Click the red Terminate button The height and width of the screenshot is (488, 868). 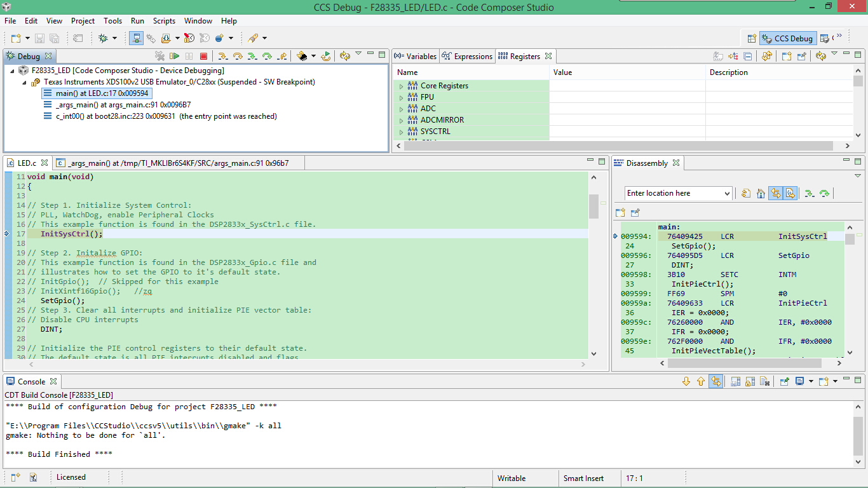(x=203, y=57)
